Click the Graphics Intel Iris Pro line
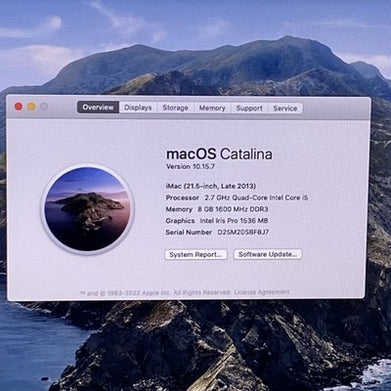 [x=217, y=221]
